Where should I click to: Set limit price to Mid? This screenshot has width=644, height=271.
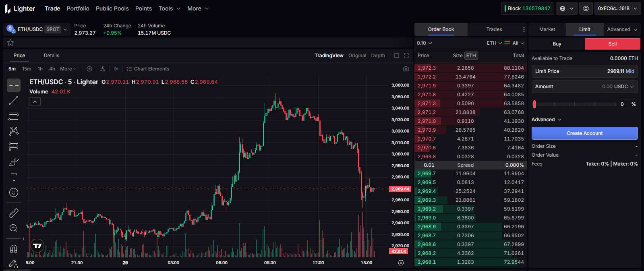630,71
